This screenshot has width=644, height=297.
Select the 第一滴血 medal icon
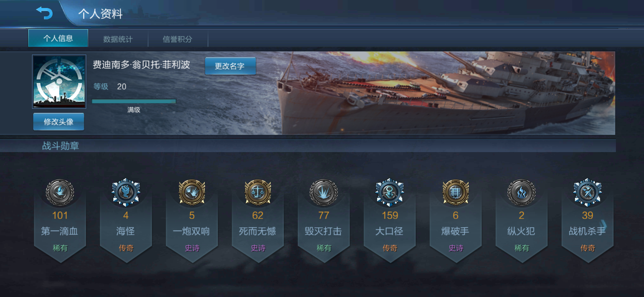coord(60,192)
